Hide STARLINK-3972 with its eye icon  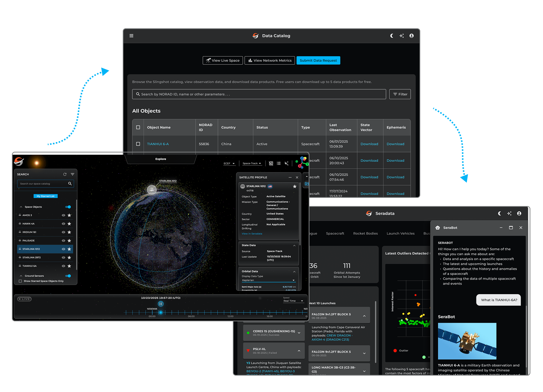click(63, 257)
